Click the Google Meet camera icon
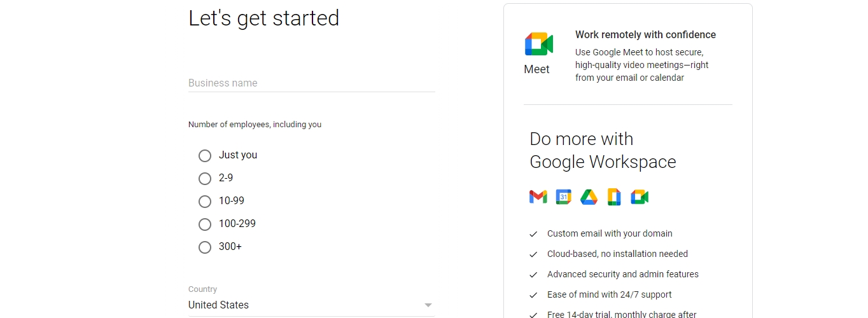This screenshot has width=868, height=318. [539, 44]
